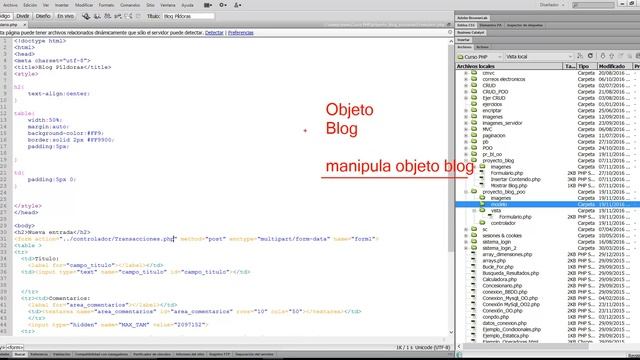Open the Modificar menu
The height and width of the screenshot is (360, 640).
point(84,5)
